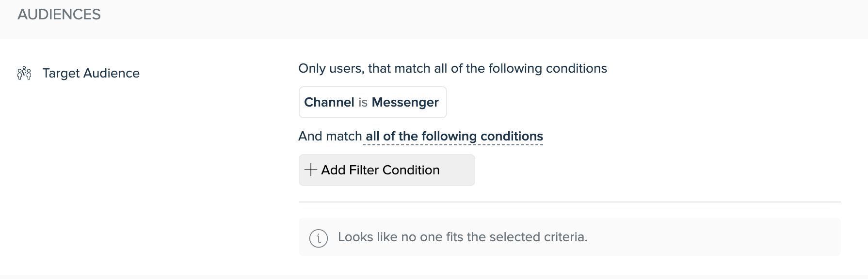
Task: Open the 'all of the following conditions' selector
Action: click(454, 137)
